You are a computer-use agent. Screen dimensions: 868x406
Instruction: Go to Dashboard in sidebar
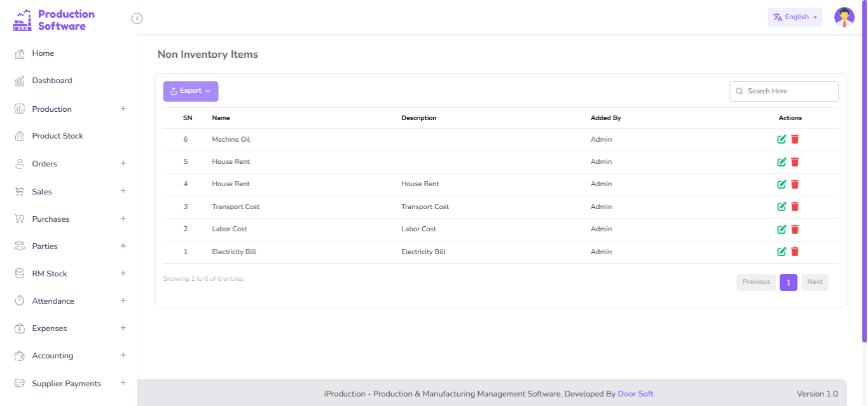coord(52,81)
